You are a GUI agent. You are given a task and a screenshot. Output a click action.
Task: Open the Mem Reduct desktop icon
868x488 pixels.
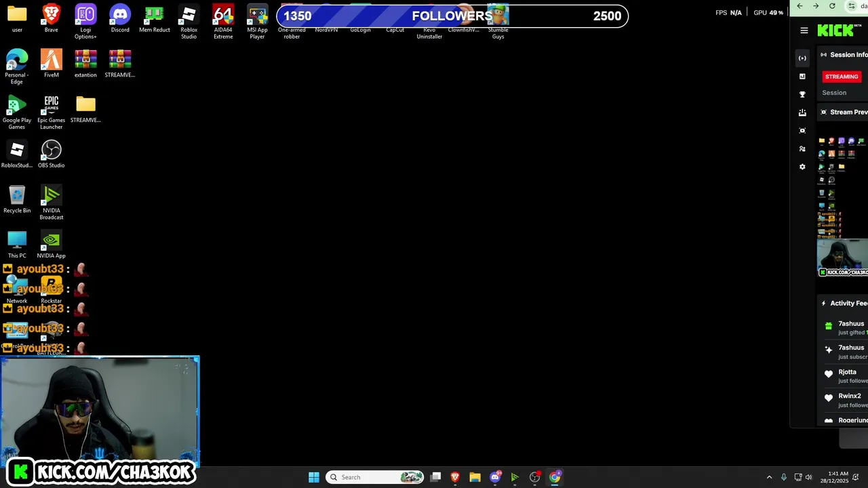click(x=155, y=18)
